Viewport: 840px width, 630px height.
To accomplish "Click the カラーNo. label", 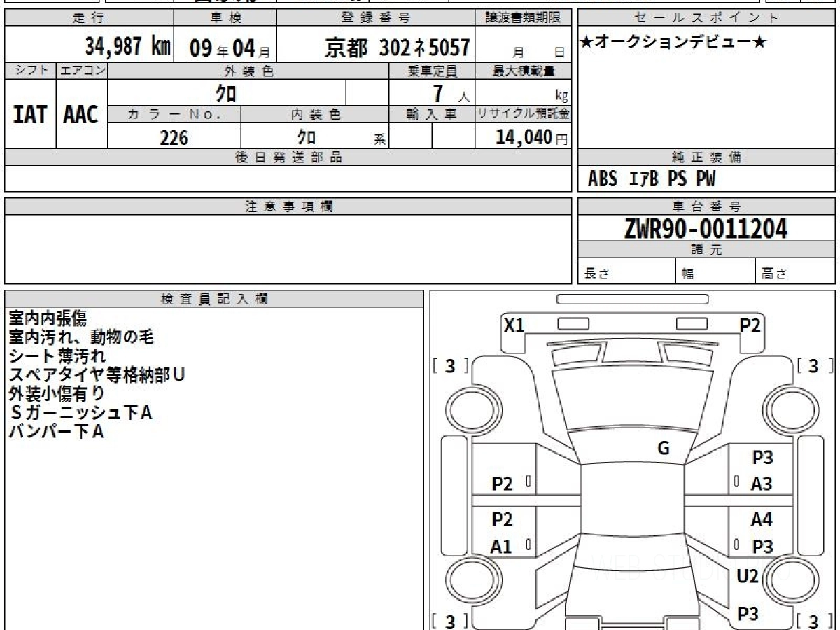I will tap(174, 115).
